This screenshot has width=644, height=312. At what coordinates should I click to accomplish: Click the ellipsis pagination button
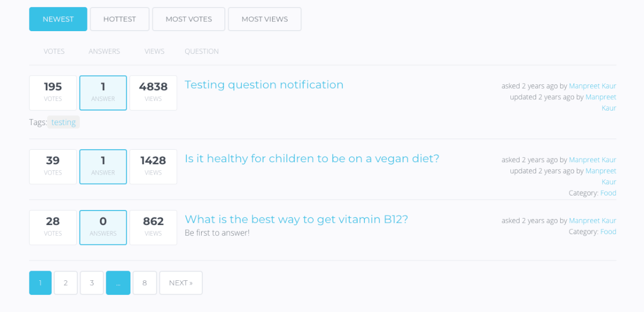click(x=118, y=282)
